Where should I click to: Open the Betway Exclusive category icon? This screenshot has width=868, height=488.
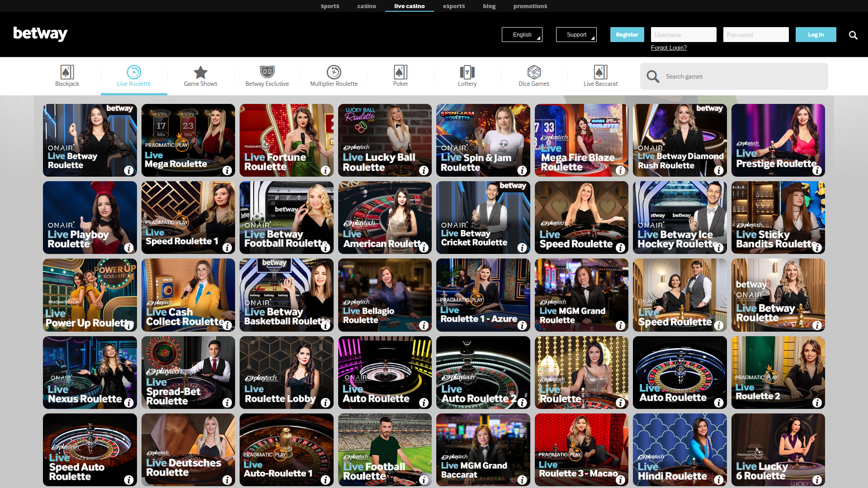click(267, 72)
